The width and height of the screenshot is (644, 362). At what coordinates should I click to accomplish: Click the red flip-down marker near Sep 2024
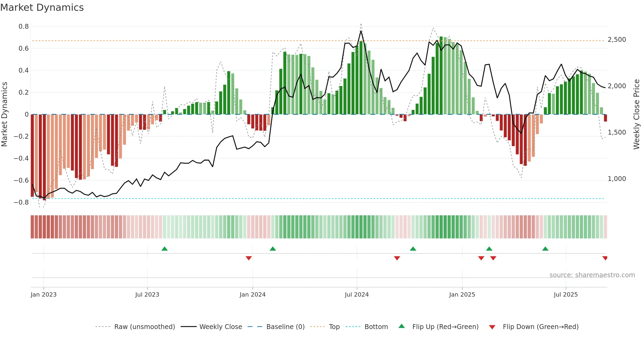point(397,258)
